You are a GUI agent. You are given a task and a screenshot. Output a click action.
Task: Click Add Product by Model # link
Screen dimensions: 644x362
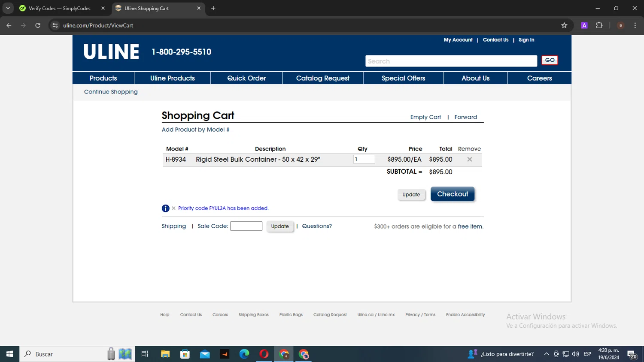click(195, 130)
